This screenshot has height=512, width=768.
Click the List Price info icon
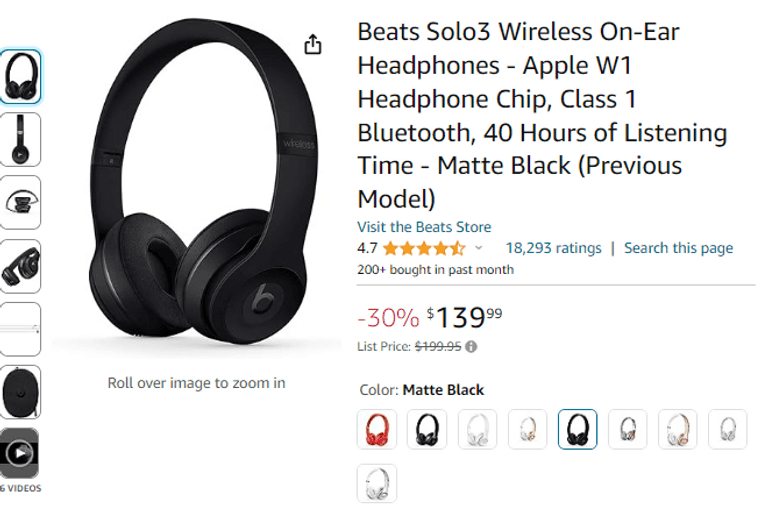(471, 347)
